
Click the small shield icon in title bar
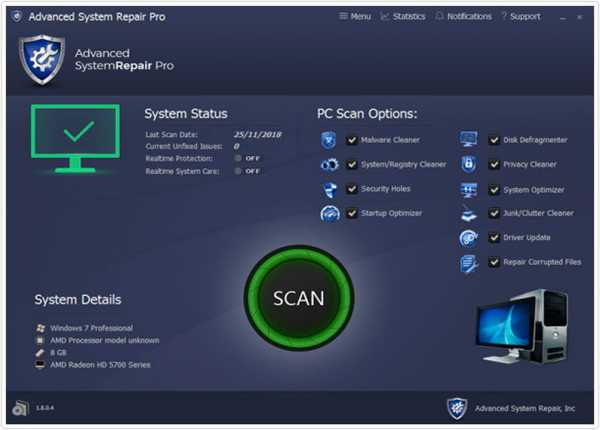(x=16, y=16)
